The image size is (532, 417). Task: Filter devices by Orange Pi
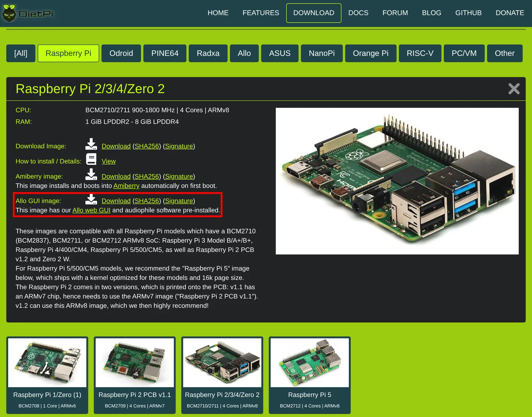[370, 53]
